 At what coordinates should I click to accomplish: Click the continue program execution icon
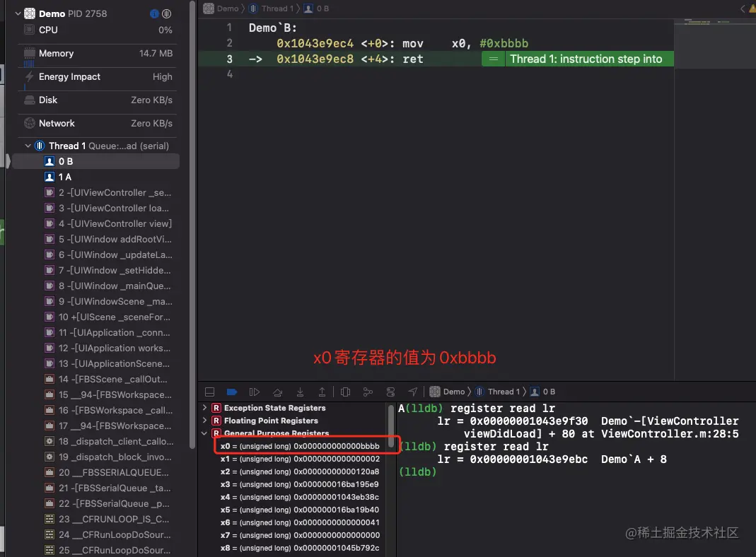pyautogui.click(x=254, y=392)
